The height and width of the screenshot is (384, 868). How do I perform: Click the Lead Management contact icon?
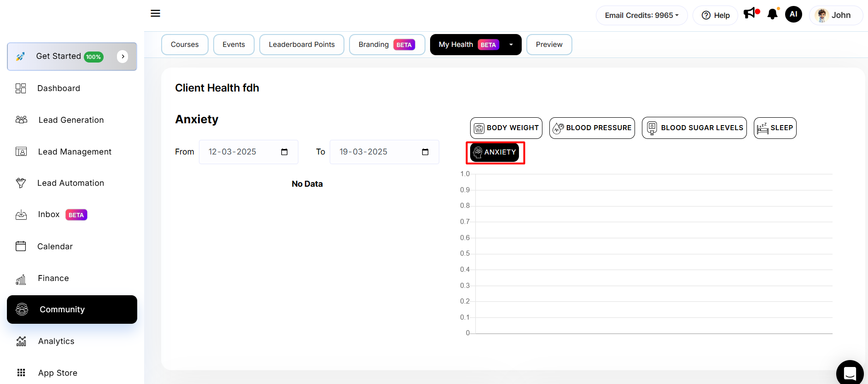click(x=21, y=151)
